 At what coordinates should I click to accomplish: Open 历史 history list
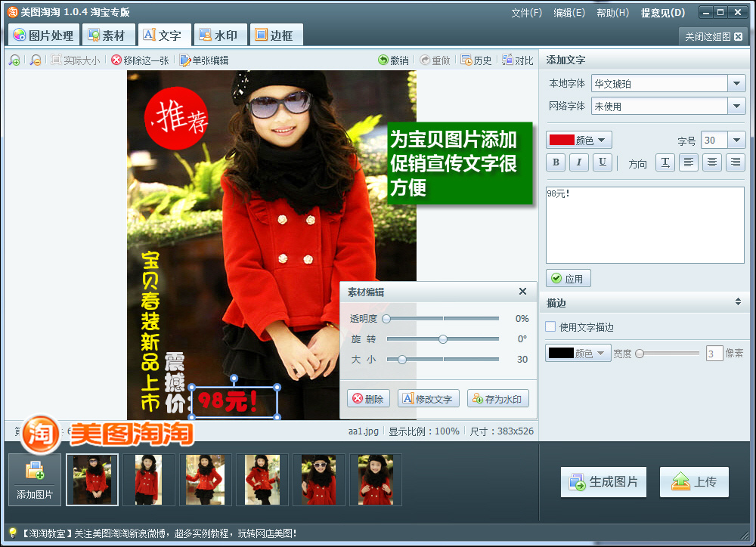click(476, 60)
